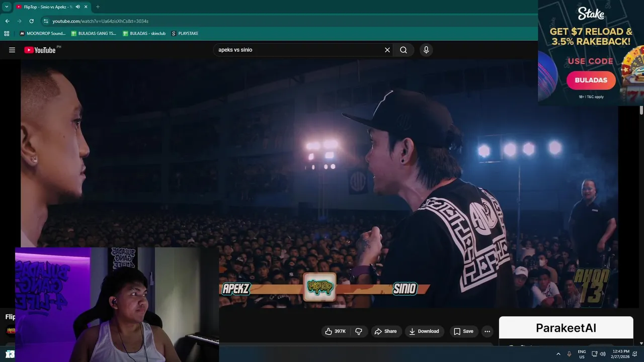The image size is (644, 362).
Task: Click the Stake logo in the ad
Action: coord(591,14)
